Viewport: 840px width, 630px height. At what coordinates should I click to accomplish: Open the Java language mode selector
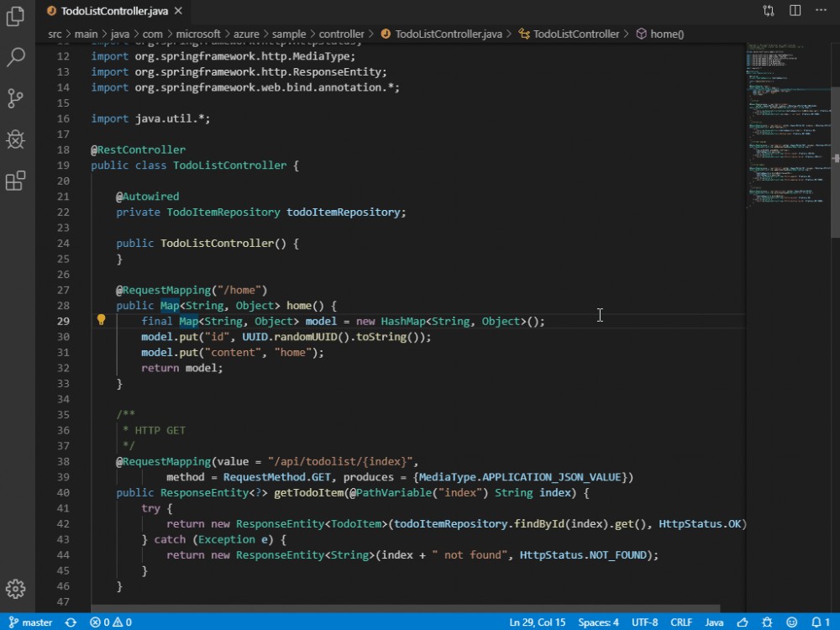(714, 622)
